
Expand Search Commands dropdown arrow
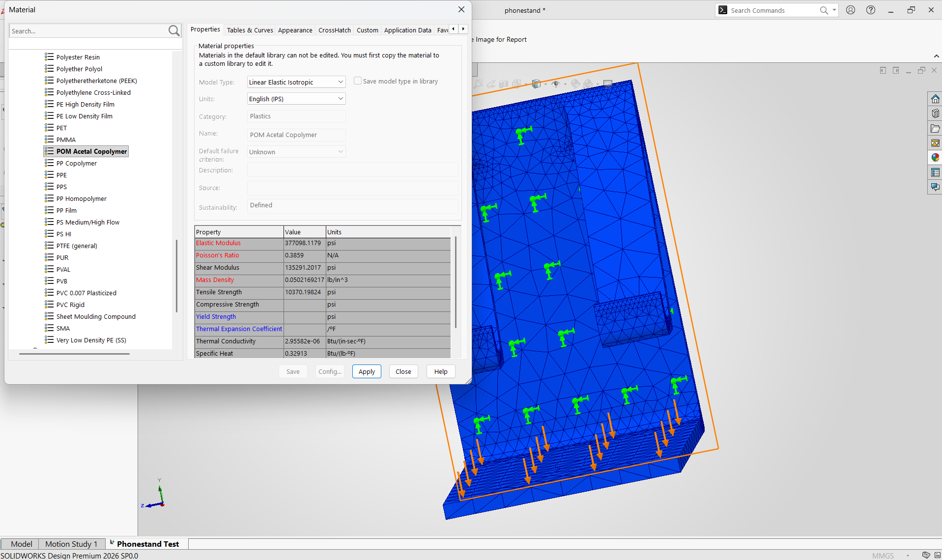point(834,10)
